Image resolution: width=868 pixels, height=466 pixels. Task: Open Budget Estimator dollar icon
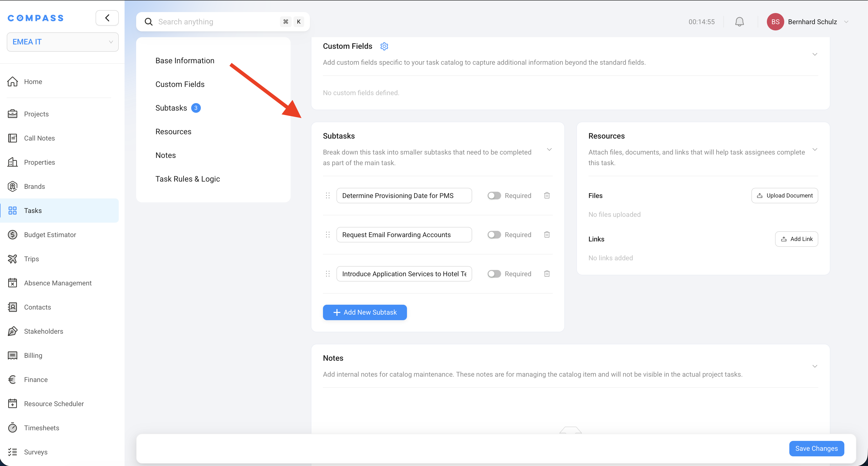coord(13,234)
